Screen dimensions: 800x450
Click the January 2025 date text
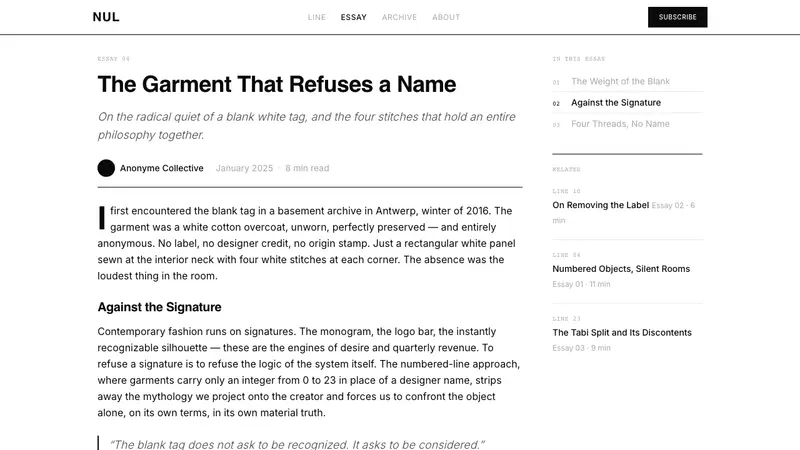[x=244, y=168]
